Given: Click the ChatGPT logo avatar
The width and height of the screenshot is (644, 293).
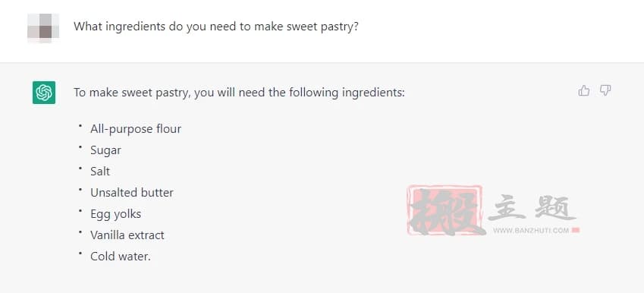Looking at the screenshot, I should [x=44, y=93].
